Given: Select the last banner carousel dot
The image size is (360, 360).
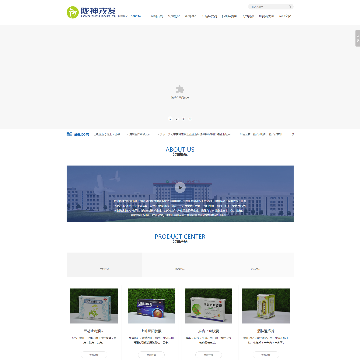Looking at the screenshot, I should pyautogui.click(x=190, y=119).
